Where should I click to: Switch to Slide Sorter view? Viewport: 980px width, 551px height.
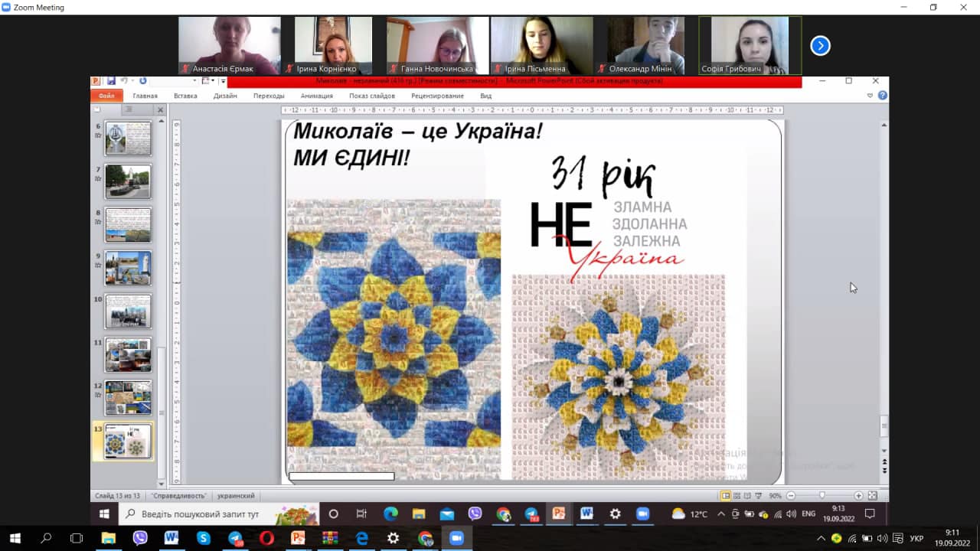(738, 496)
